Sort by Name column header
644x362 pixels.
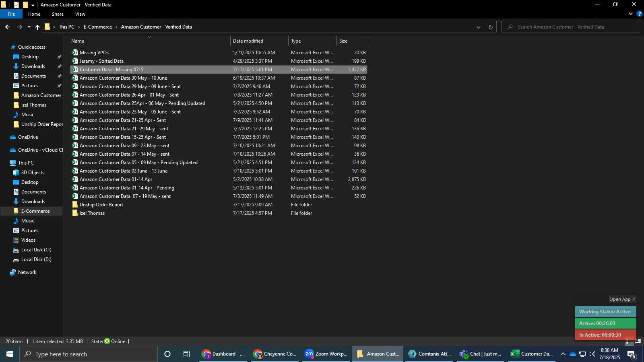click(149, 41)
